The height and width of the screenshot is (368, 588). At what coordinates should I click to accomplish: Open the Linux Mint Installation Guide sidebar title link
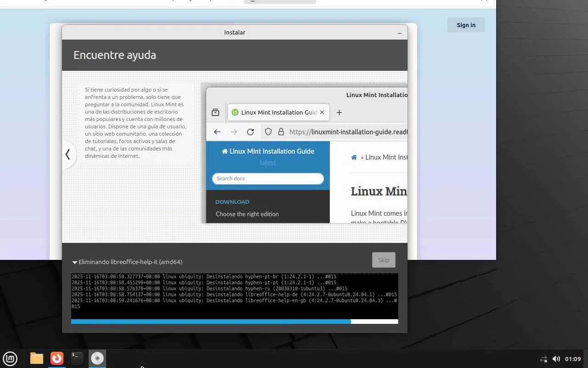(268, 151)
